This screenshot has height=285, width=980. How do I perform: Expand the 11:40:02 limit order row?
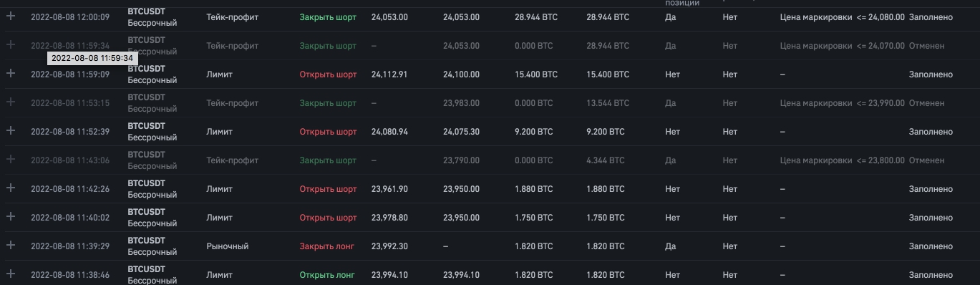point(11,216)
